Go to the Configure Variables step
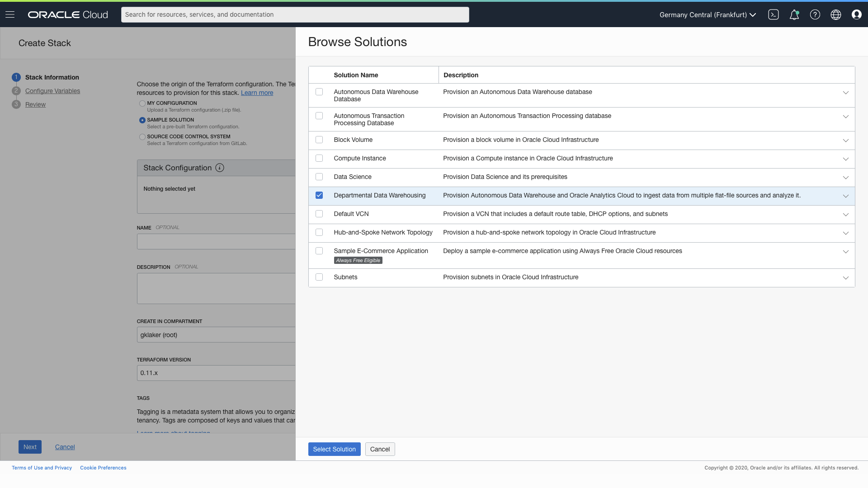 coord(52,91)
